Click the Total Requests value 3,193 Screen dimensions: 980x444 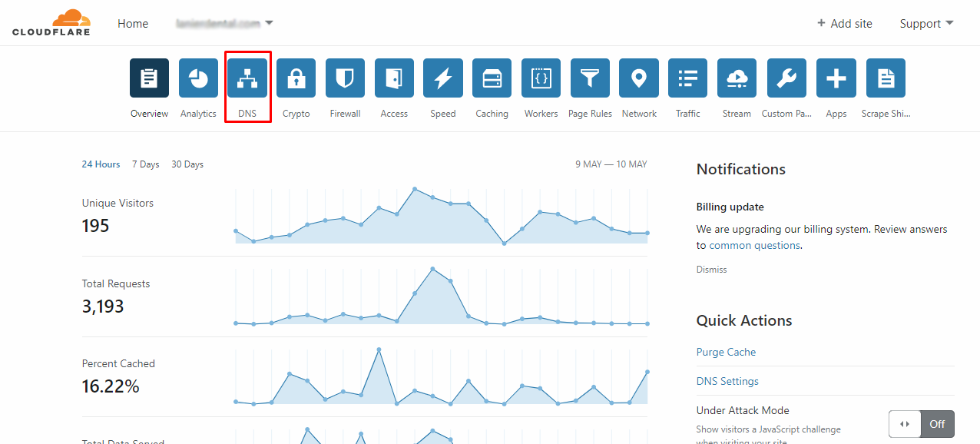click(x=103, y=306)
